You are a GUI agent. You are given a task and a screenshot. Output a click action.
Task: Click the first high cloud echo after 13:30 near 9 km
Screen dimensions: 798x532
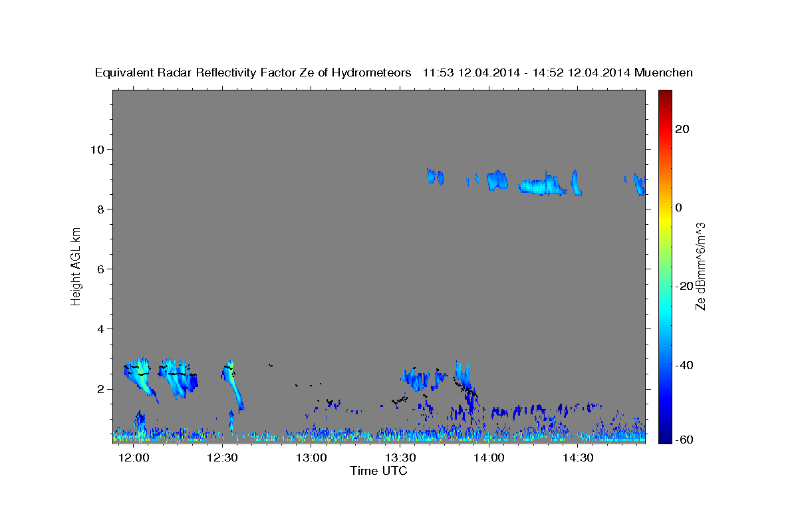(431, 176)
